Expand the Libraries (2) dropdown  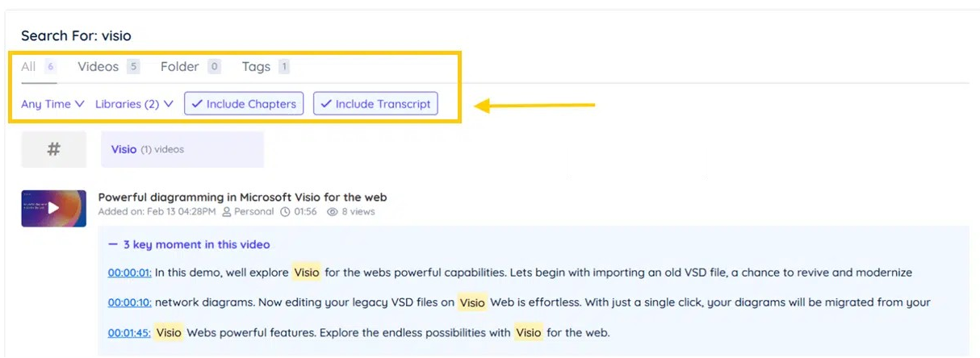tap(134, 104)
